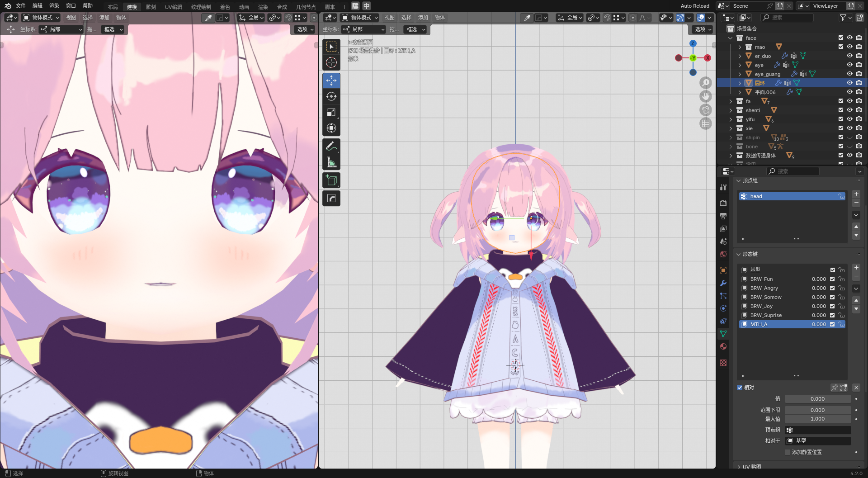
Task: Select the 3D Cursor tool
Action: click(x=331, y=62)
